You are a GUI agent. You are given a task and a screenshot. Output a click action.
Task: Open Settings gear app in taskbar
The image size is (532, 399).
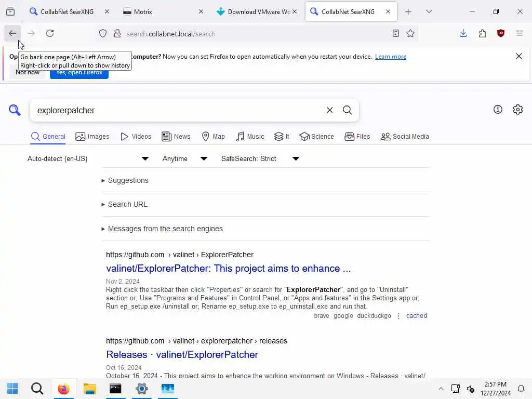click(141, 389)
